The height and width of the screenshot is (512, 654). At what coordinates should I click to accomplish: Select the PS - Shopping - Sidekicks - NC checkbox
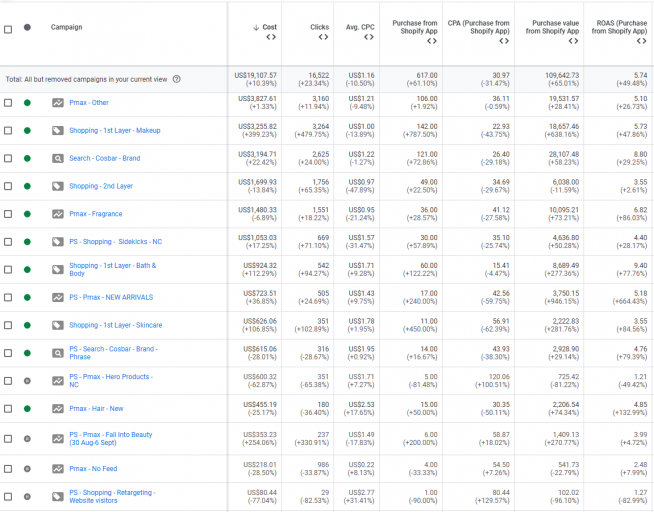pos(8,242)
